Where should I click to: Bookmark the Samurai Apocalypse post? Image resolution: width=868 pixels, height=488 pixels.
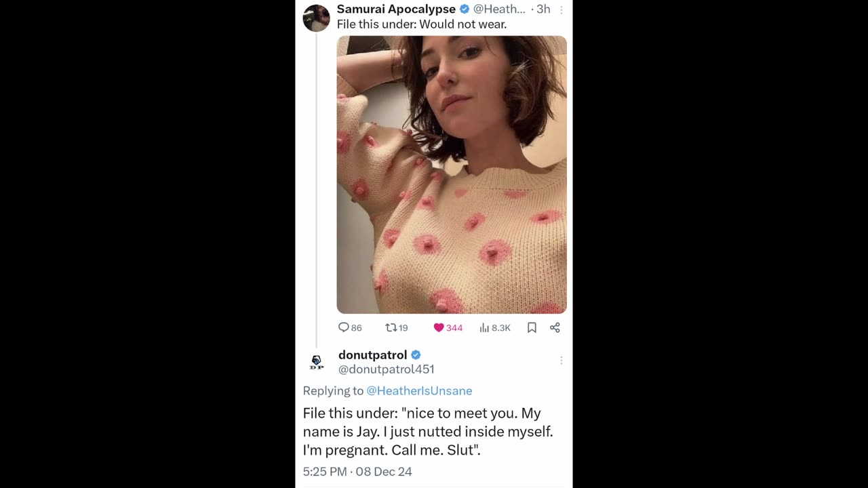coord(532,327)
